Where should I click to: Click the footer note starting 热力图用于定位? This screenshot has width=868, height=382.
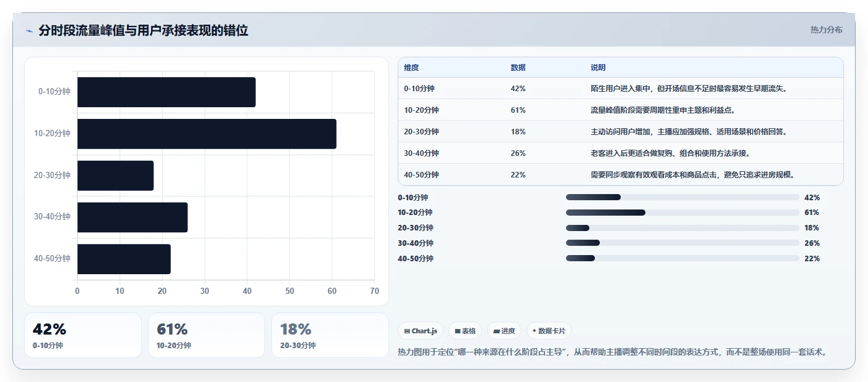click(x=612, y=352)
